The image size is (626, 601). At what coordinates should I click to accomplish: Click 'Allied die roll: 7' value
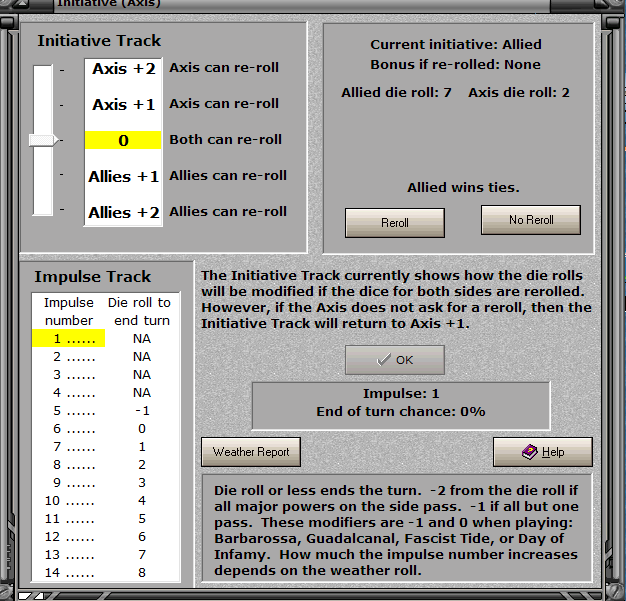(x=396, y=93)
